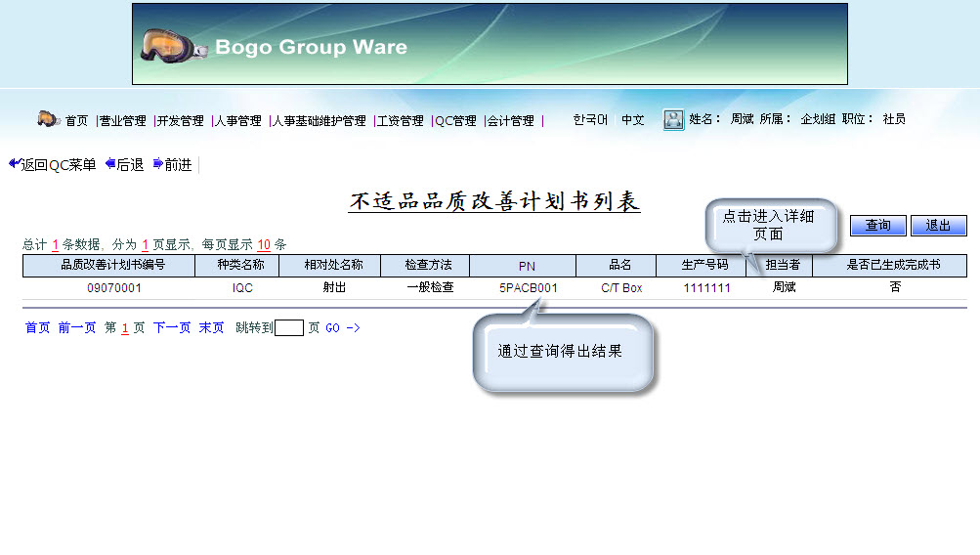Screen dimensions: 980x555
Task: Open the 会计管理 menu
Action: (510, 121)
